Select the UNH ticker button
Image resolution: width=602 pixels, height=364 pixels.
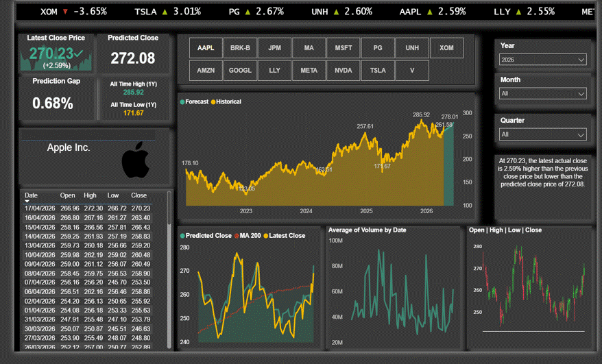coord(412,48)
